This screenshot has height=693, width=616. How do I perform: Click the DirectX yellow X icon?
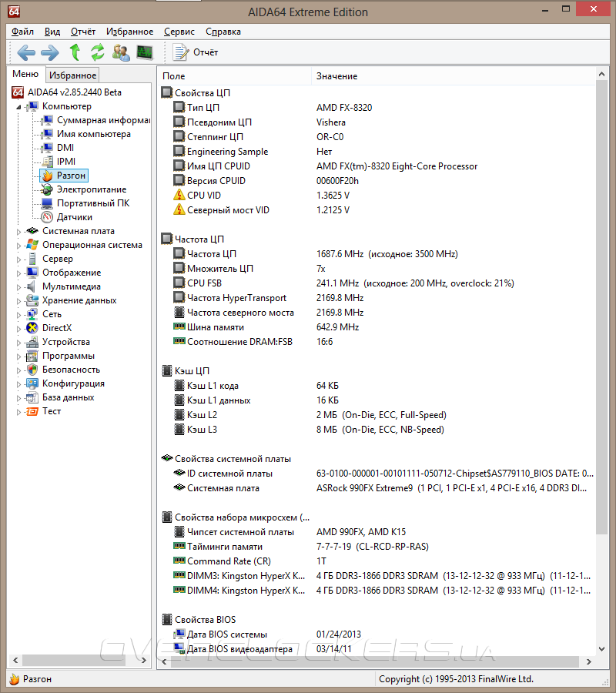(32, 328)
